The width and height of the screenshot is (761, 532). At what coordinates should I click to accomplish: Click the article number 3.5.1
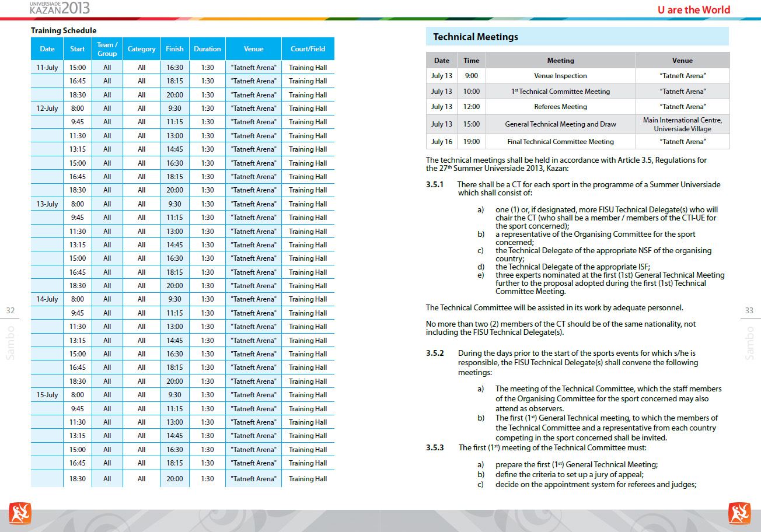(x=435, y=185)
